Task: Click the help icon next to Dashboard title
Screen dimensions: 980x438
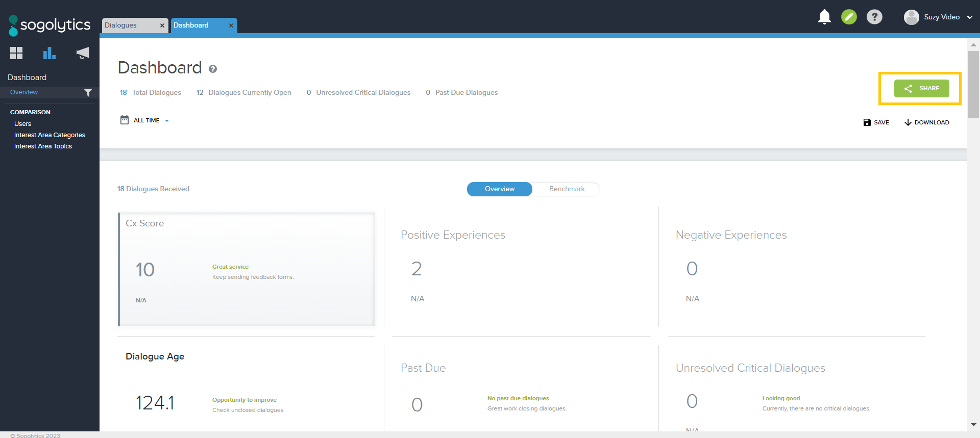Action: [213, 69]
